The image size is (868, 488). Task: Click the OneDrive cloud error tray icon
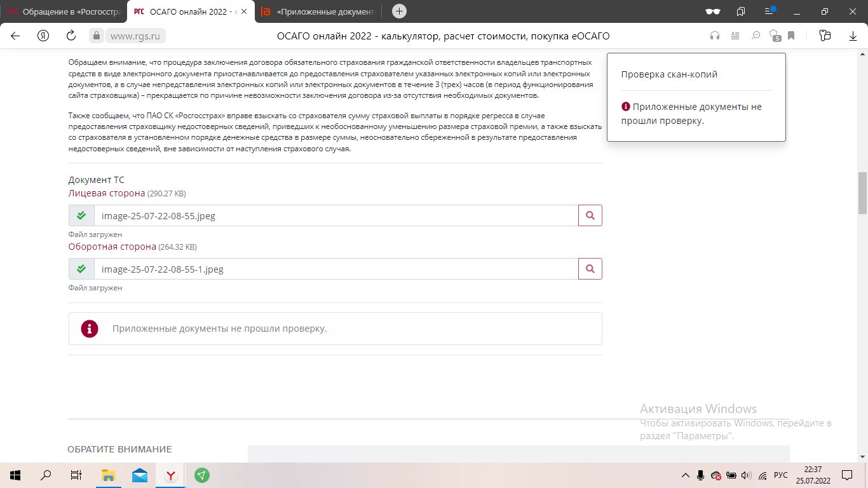[716, 475]
